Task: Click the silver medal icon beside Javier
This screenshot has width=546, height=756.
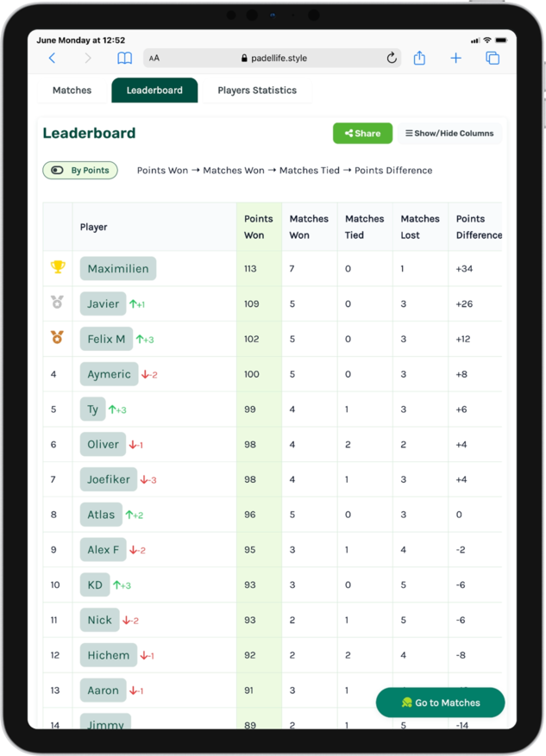Action: pos(58,303)
